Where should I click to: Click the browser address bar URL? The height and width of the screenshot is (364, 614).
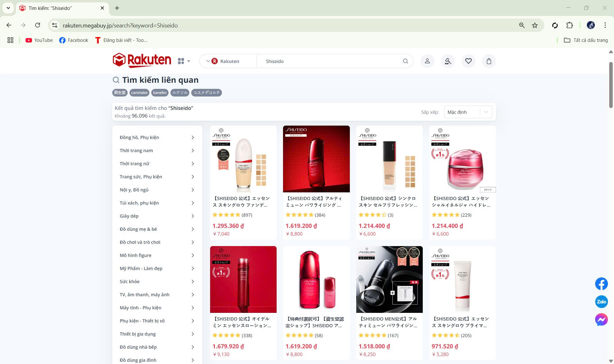point(120,25)
